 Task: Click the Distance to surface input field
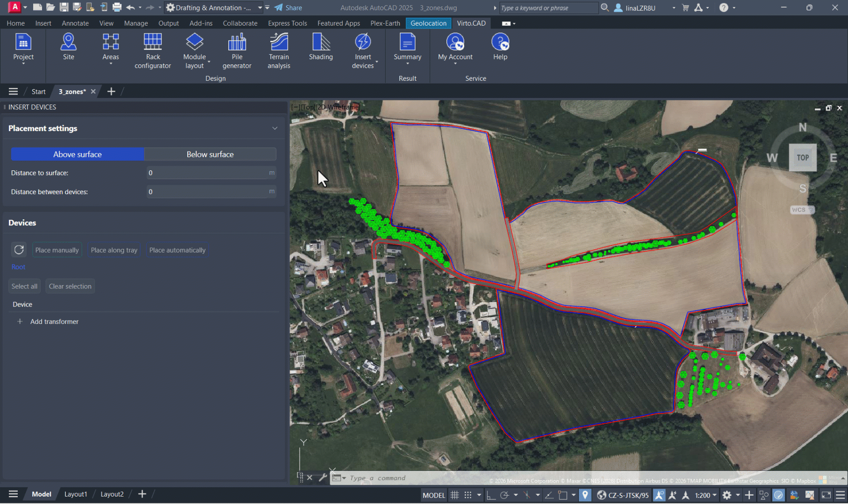211,173
